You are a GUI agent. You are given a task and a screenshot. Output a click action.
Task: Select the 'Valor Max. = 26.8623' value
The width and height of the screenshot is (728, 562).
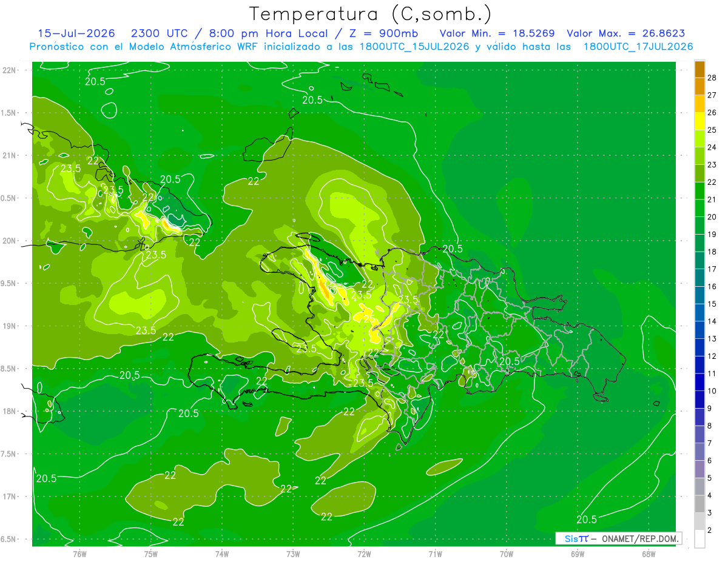(x=626, y=33)
